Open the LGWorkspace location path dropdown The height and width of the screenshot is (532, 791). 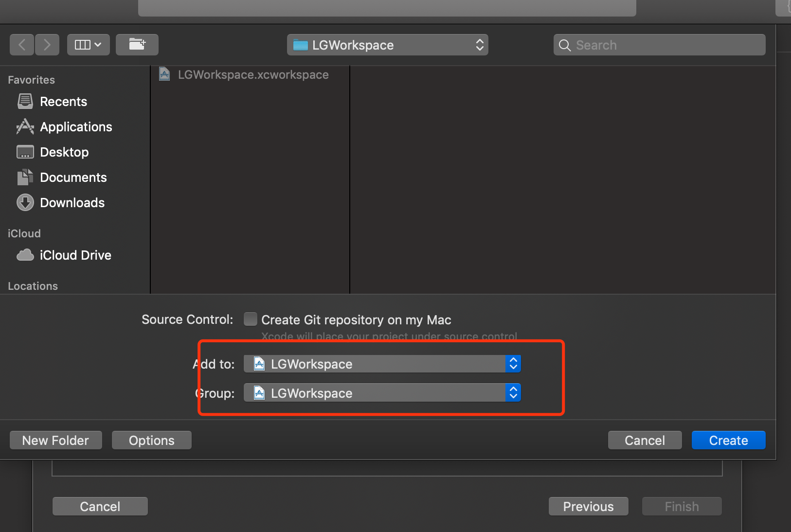point(388,45)
